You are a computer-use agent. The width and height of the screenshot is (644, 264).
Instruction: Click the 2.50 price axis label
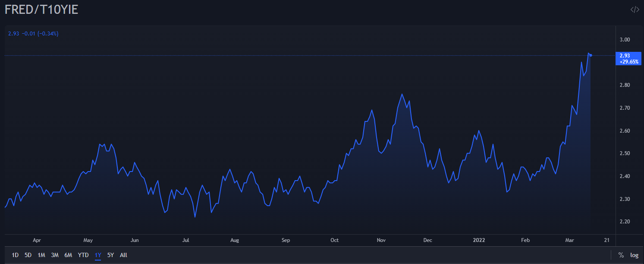tap(625, 153)
